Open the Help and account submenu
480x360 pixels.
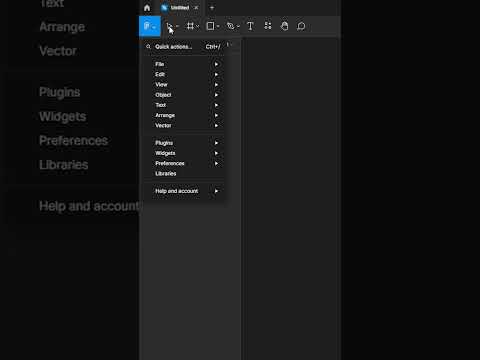point(184,191)
